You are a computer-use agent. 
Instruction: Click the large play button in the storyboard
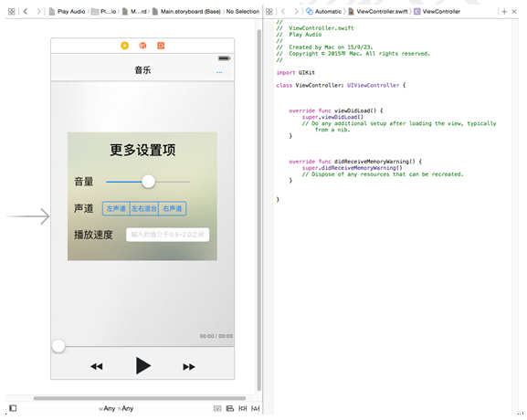143,365
